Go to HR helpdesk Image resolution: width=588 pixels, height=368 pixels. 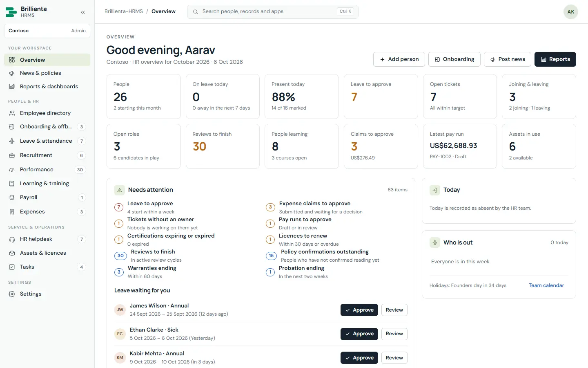[x=47, y=239]
